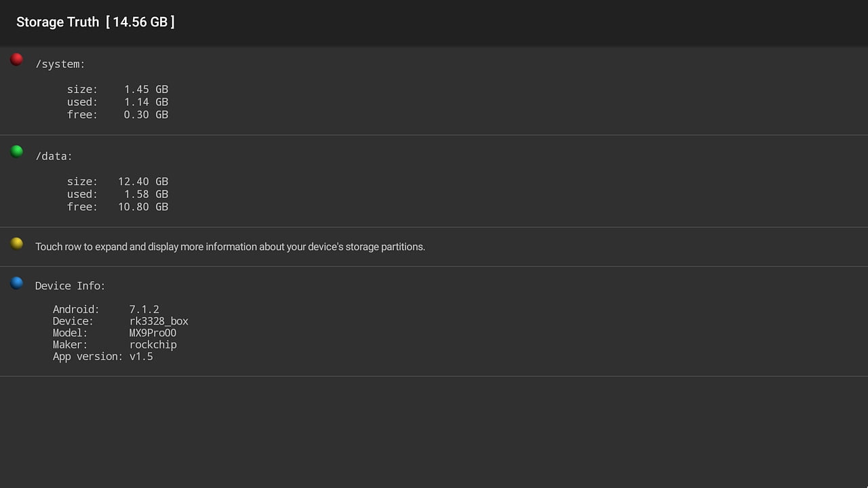Click the green ball icon beside /data
The width and height of the screenshot is (868, 488).
tap(17, 151)
